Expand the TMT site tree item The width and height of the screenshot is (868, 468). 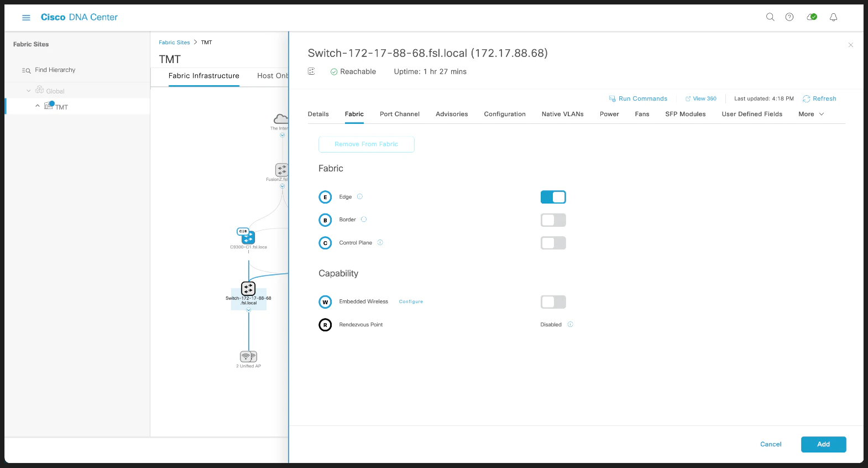point(38,106)
